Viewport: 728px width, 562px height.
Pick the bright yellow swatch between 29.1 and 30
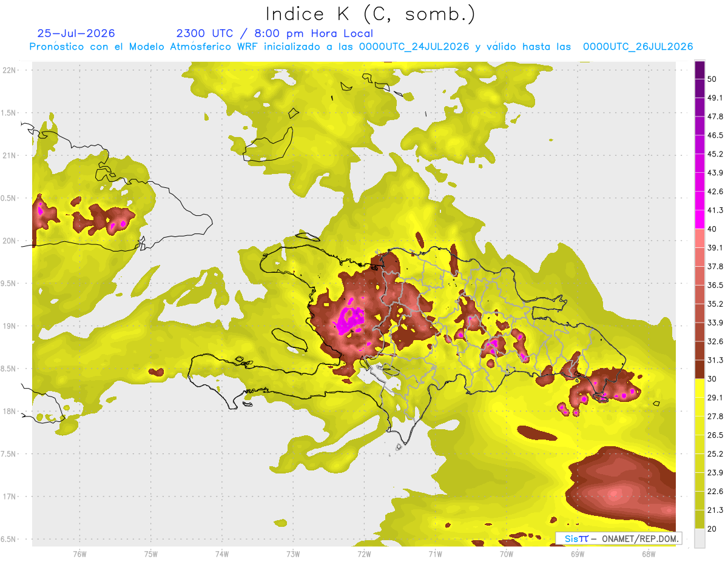pos(700,388)
